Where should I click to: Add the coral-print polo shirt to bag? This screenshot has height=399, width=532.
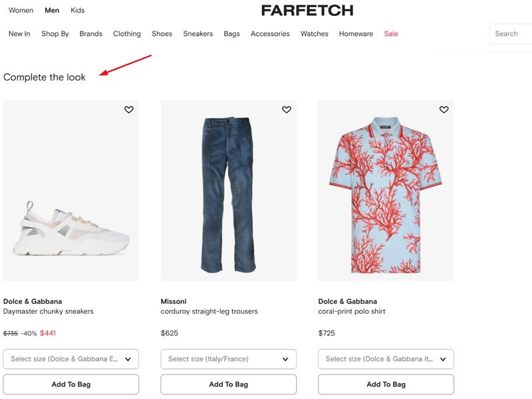pos(386,384)
